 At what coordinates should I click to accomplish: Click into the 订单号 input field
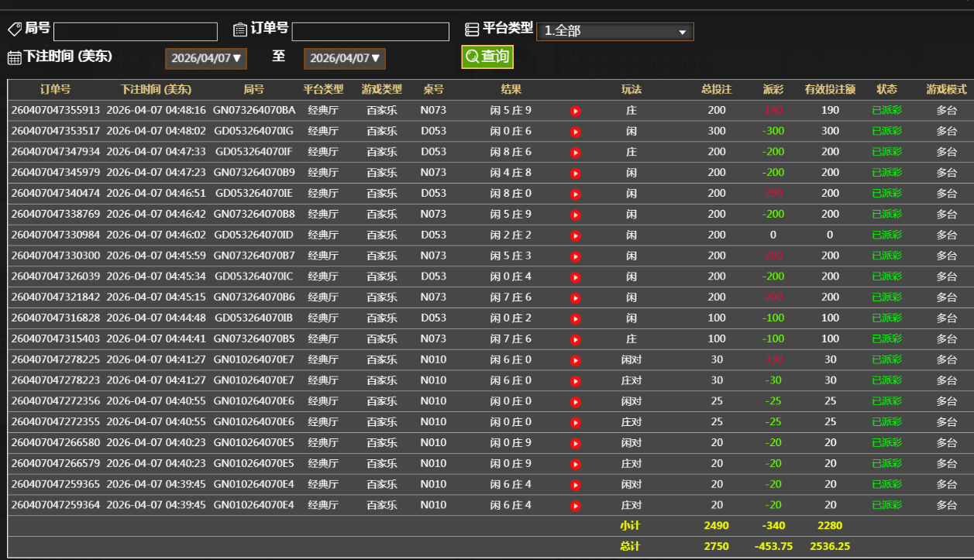click(370, 32)
